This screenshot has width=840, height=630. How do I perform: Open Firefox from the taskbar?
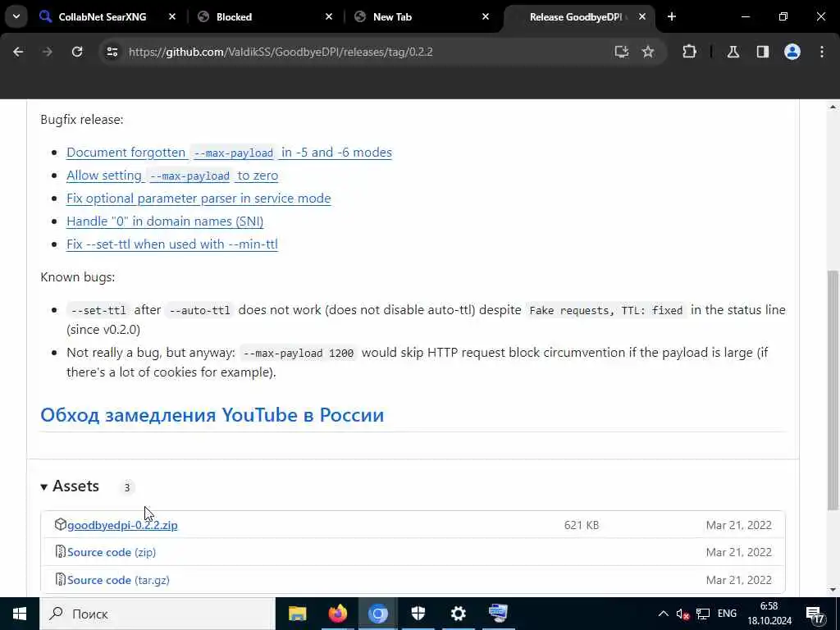[337, 614]
